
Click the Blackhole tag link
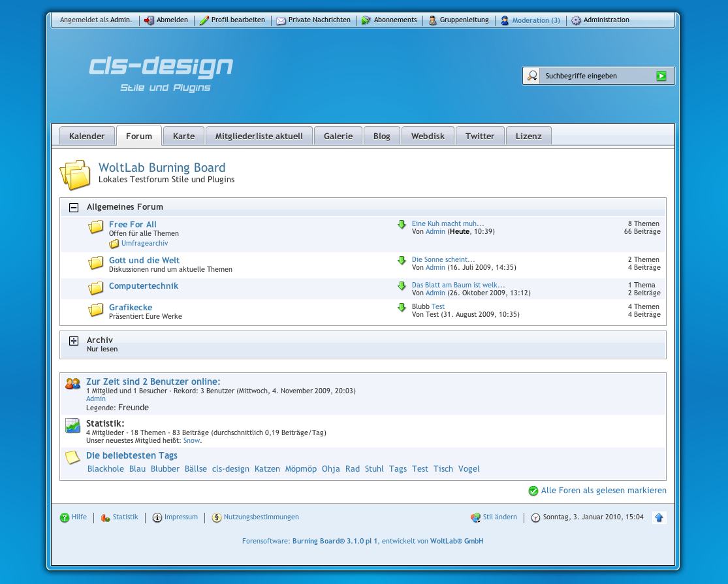pos(105,469)
